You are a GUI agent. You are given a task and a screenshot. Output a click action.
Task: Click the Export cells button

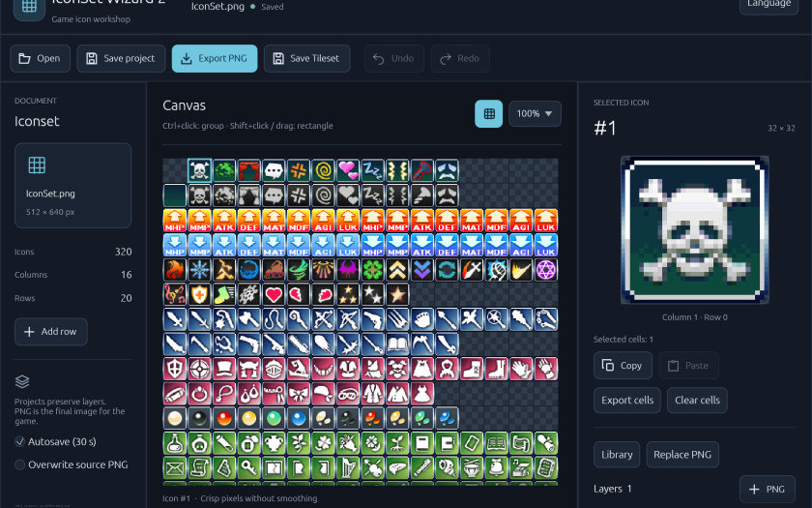[627, 401]
